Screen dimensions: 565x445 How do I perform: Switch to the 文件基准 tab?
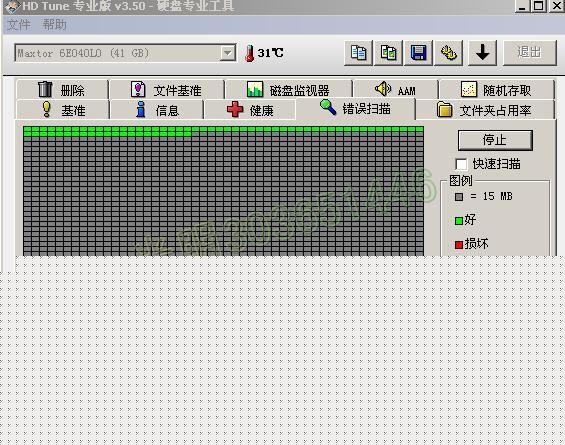[x=166, y=90]
